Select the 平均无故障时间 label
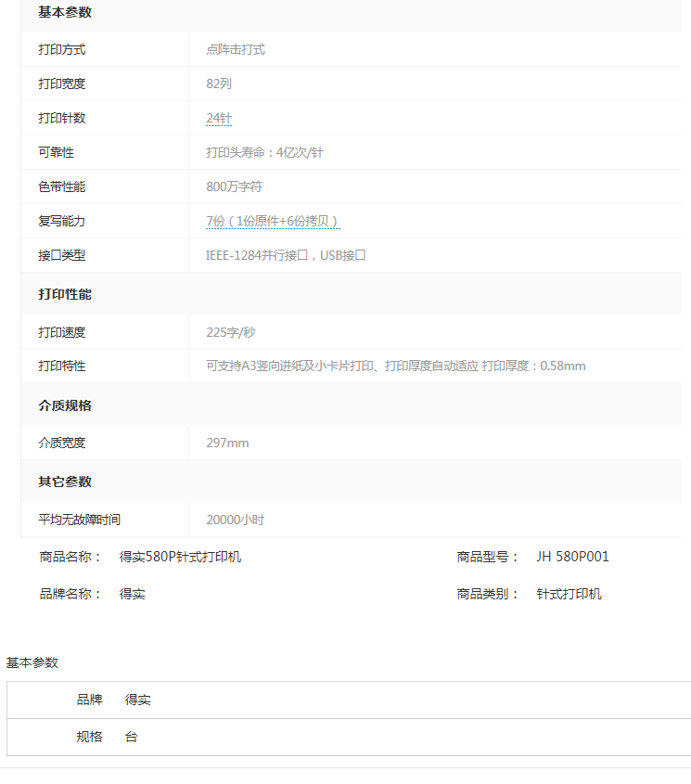Viewport: 691px width, 784px height. (80, 520)
